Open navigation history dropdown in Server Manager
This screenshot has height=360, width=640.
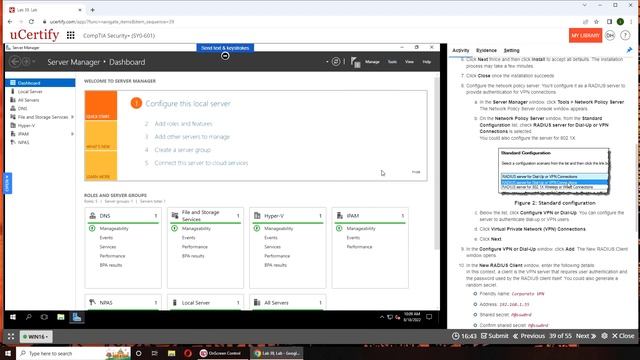pos(34,62)
